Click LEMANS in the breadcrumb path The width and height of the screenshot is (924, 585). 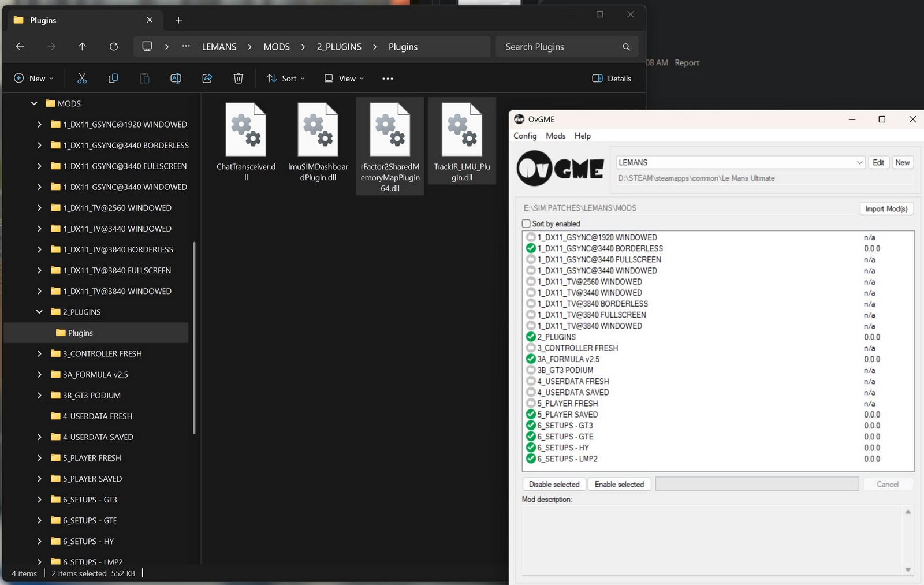click(219, 47)
